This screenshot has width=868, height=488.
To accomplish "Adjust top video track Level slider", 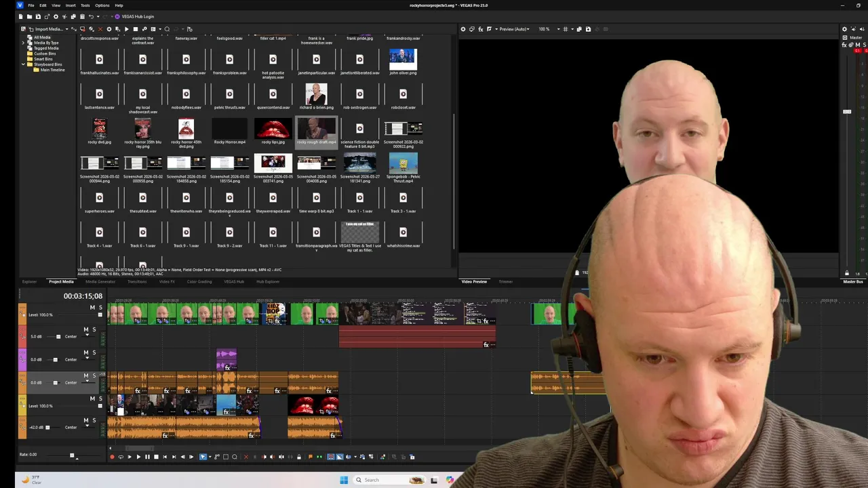I will tap(100, 314).
